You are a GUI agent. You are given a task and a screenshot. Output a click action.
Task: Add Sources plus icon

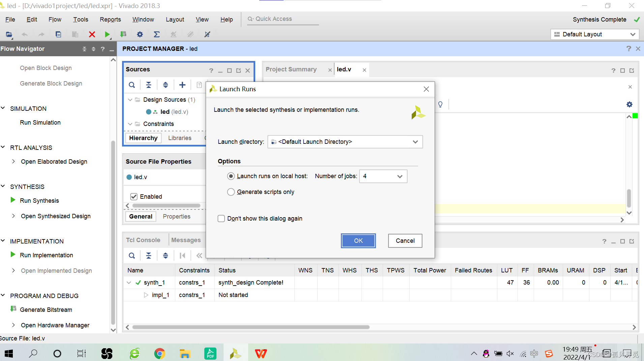[x=182, y=85]
